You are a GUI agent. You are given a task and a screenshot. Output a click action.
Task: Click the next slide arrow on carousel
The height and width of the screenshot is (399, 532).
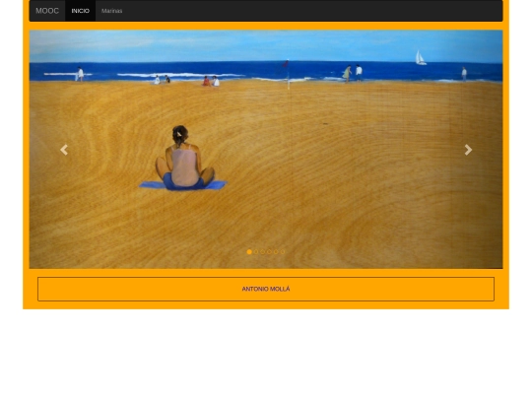click(x=468, y=150)
